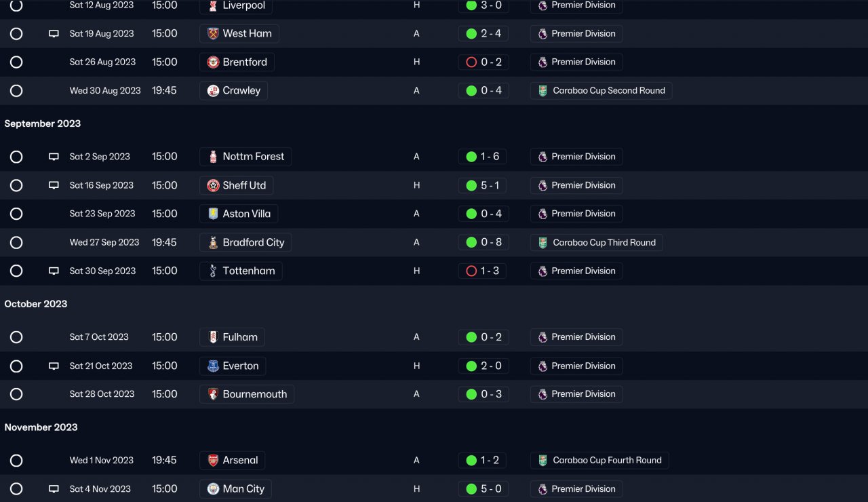
Task: Open the Bournemouth team link
Action: tap(254, 394)
